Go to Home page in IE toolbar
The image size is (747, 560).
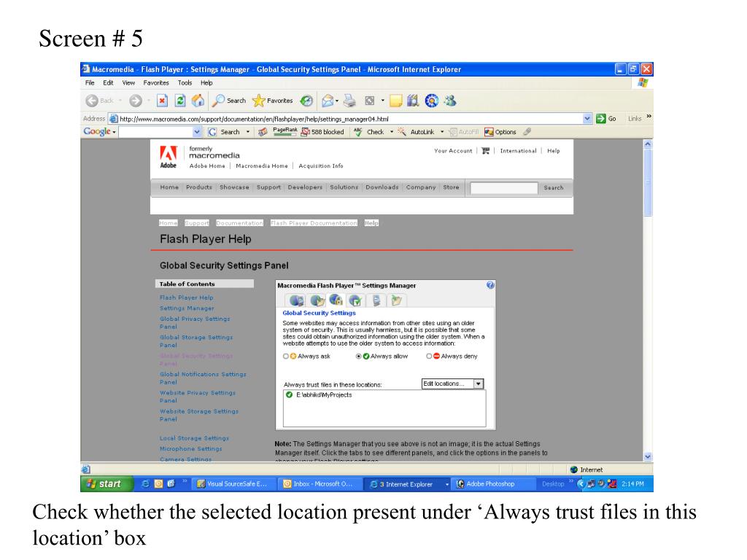click(x=198, y=101)
